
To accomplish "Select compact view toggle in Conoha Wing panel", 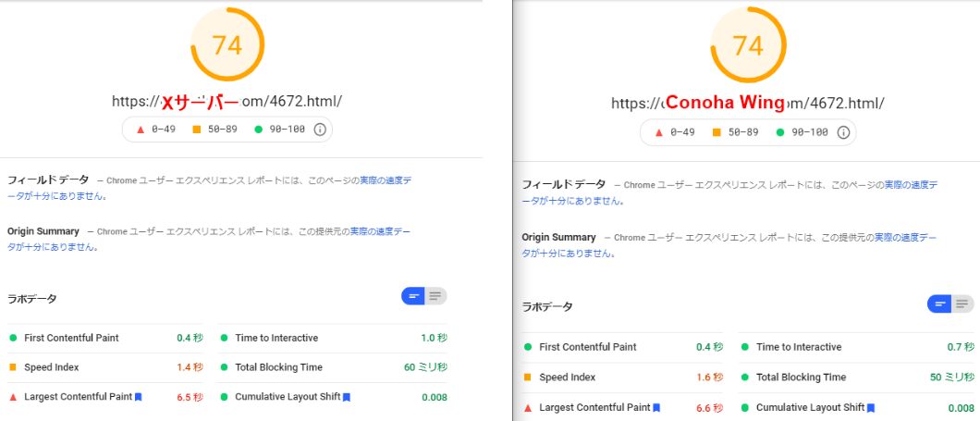I will point(940,303).
